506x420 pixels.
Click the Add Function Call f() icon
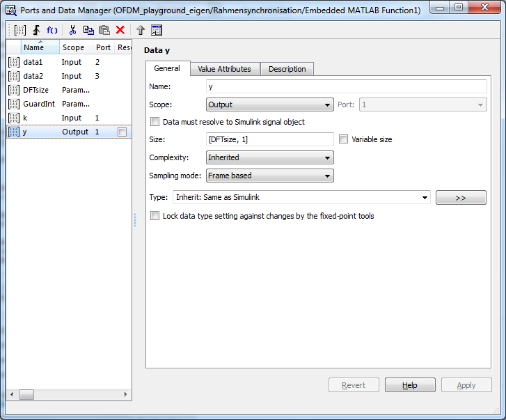coord(52,30)
